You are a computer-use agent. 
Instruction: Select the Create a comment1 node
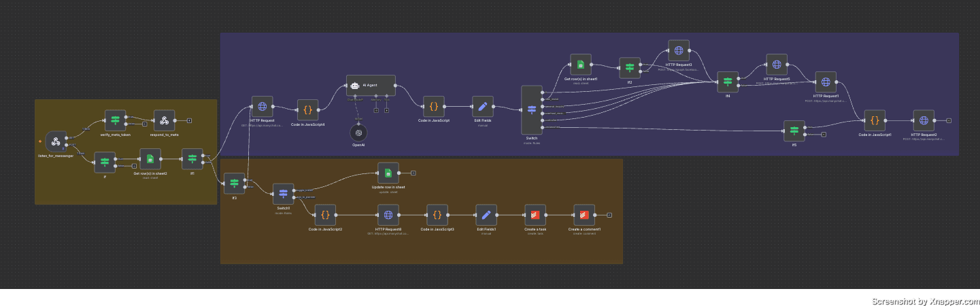[584, 215]
